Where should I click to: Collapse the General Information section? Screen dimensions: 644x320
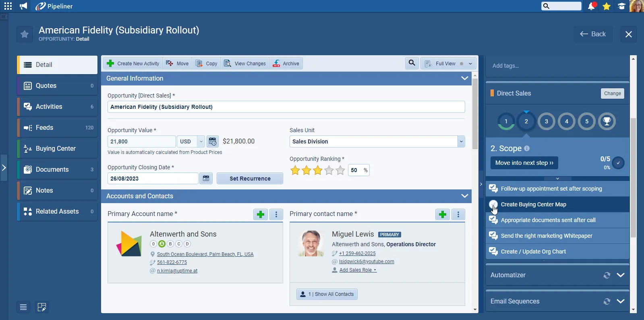point(465,78)
